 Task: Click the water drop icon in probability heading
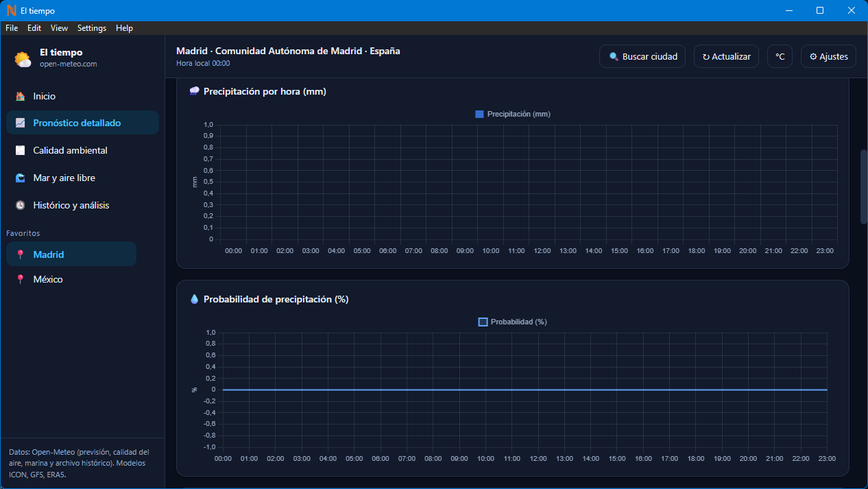coord(194,299)
